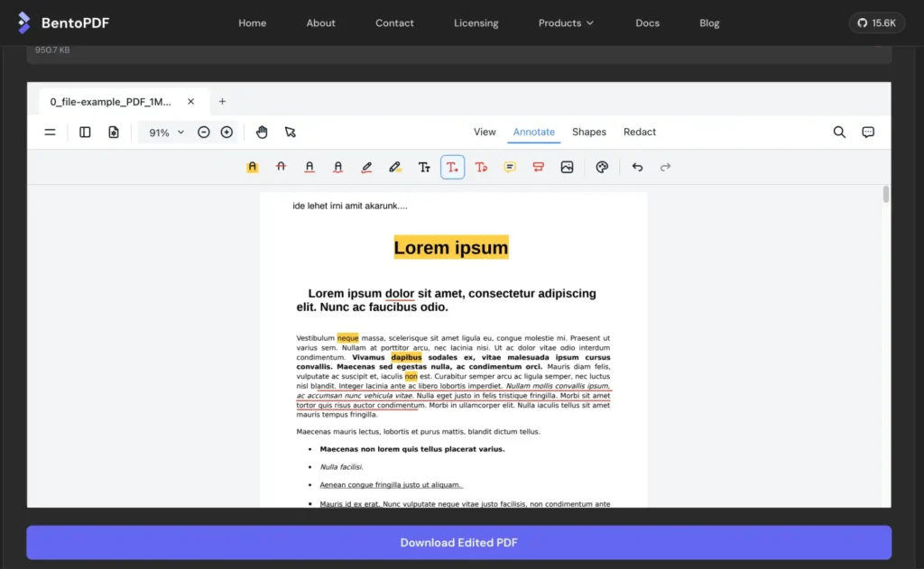Select the 0_file-example_PDF_1M document tab
The width and height of the screenshot is (924, 569).
[111, 102]
